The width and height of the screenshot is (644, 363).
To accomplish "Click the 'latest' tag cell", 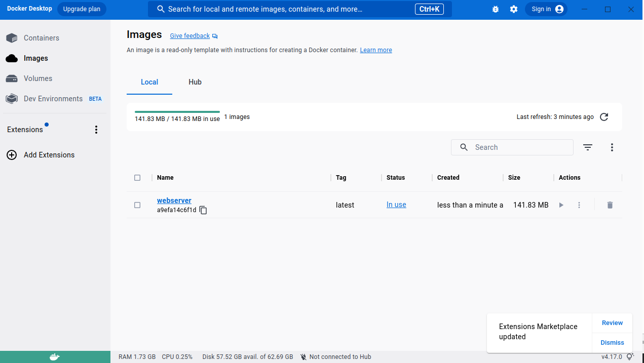I will (x=345, y=205).
